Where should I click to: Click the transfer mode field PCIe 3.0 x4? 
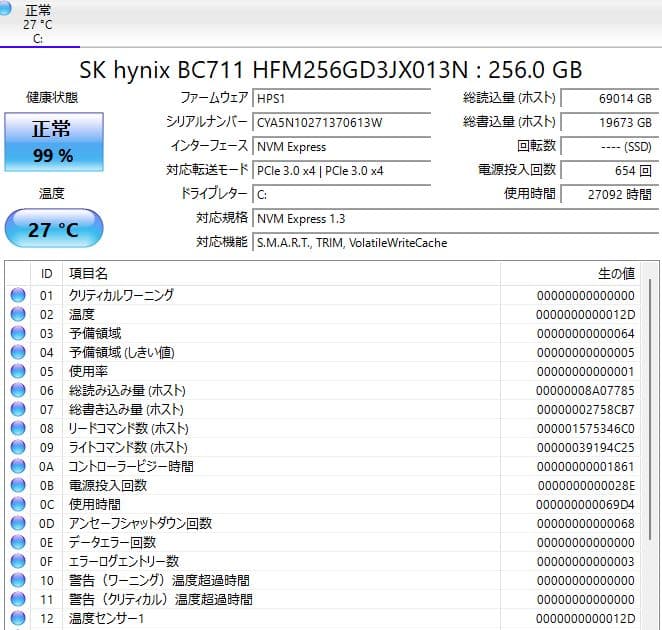click(341, 171)
